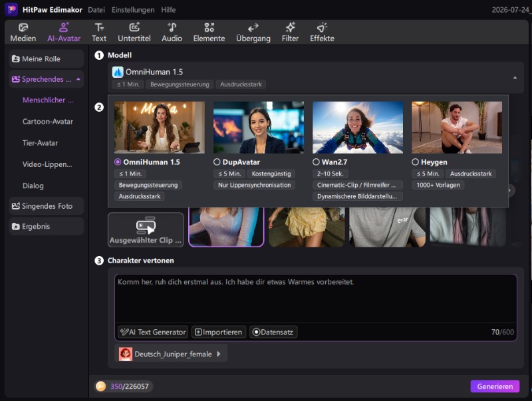Image resolution: width=532 pixels, height=401 pixels.
Task: Click the Nur Lippensynchronisation tag
Action: point(255,185)
